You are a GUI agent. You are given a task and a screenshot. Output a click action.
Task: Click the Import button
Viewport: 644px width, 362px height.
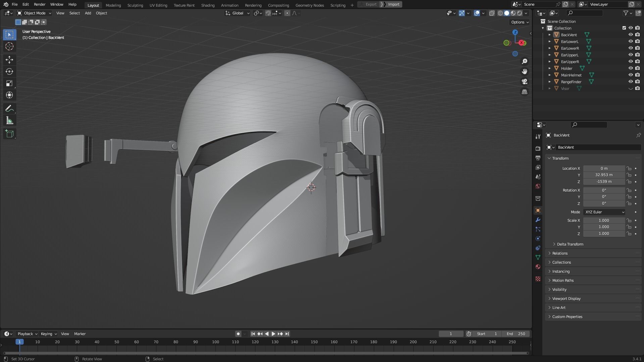(391, 4)
